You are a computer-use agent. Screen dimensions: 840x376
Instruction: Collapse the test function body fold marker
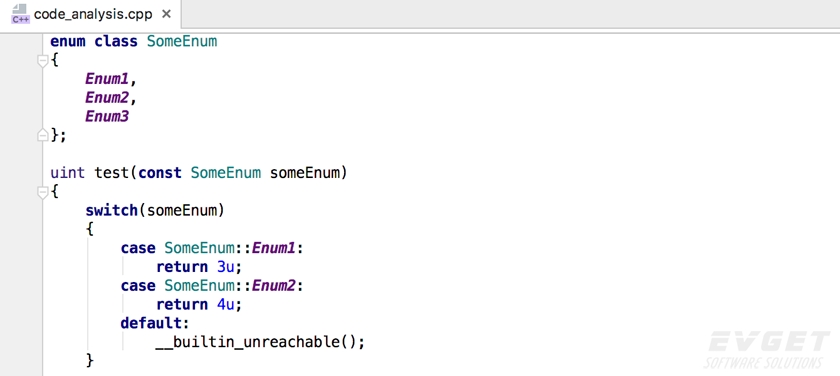(42, 192)
